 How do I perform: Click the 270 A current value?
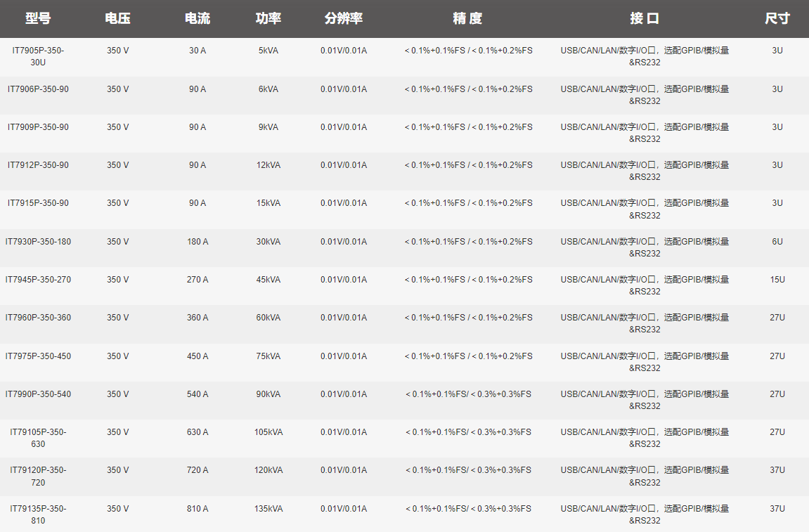tap(198, 280)
